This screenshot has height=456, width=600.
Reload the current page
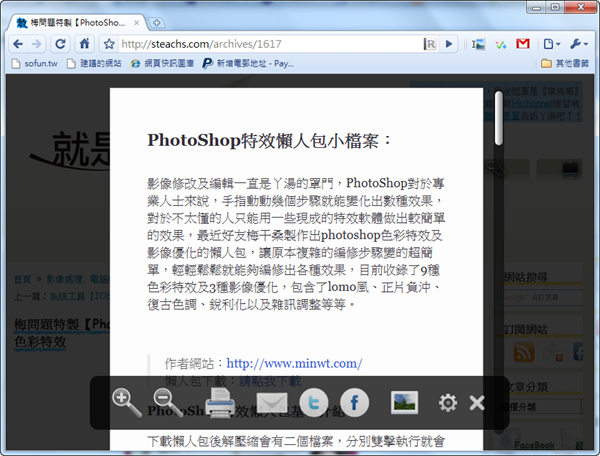(x=60, y=44)
